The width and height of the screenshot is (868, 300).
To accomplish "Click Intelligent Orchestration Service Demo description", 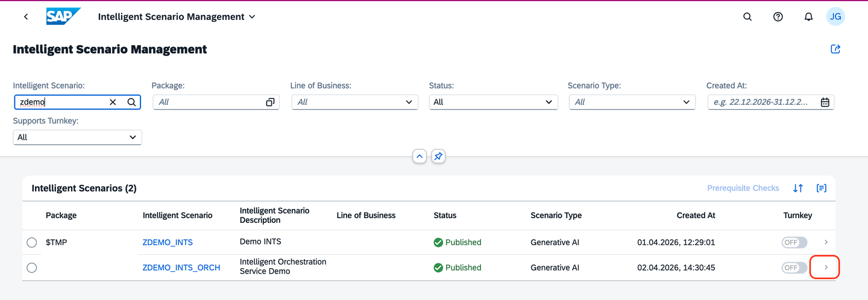I will pos(283,266).
